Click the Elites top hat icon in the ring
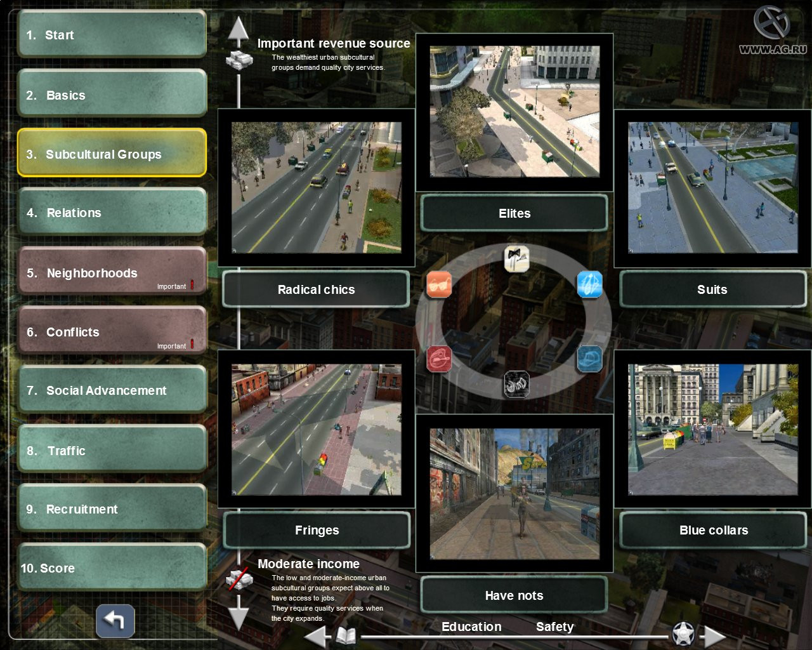812x650 pixels. tap(516, 259)
